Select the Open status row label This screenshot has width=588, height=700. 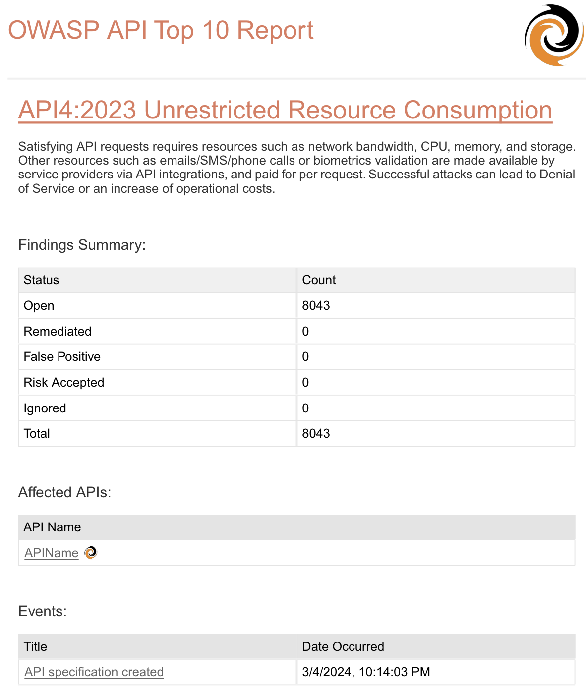[39, 305]
